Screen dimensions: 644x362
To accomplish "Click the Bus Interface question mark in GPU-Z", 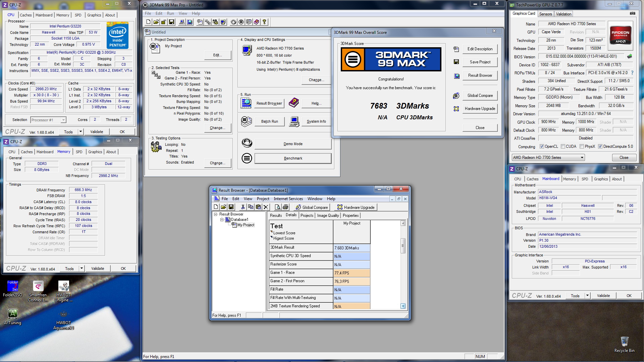I will click(632, 73).
